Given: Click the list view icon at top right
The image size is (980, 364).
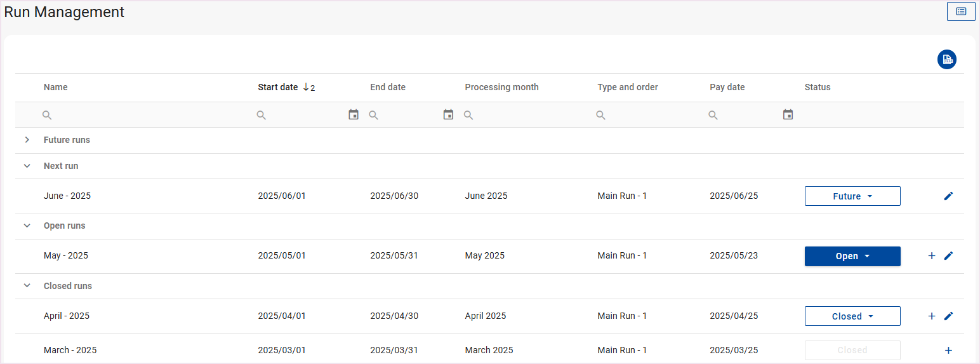Looking at the screenshot, I should (x=960, y=11).
